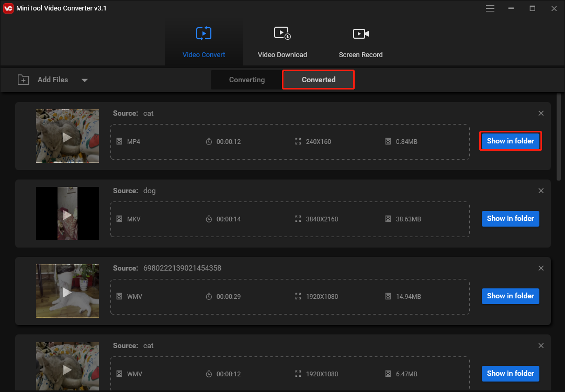Play the dog video thumbnail
Screen dimensions: 565x392
tap(67, 214)
